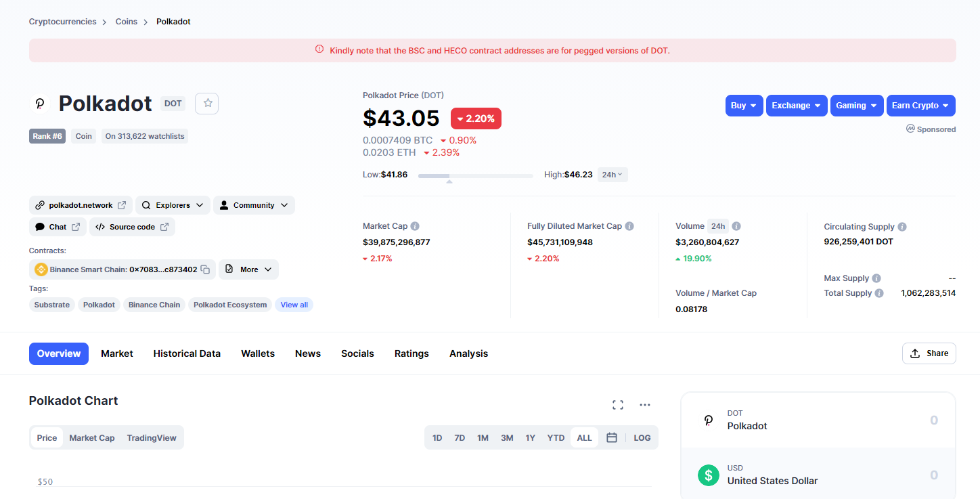This screenshot has width=980, height=499.
Task: Open the Source code link
Action: pos(132,227)
